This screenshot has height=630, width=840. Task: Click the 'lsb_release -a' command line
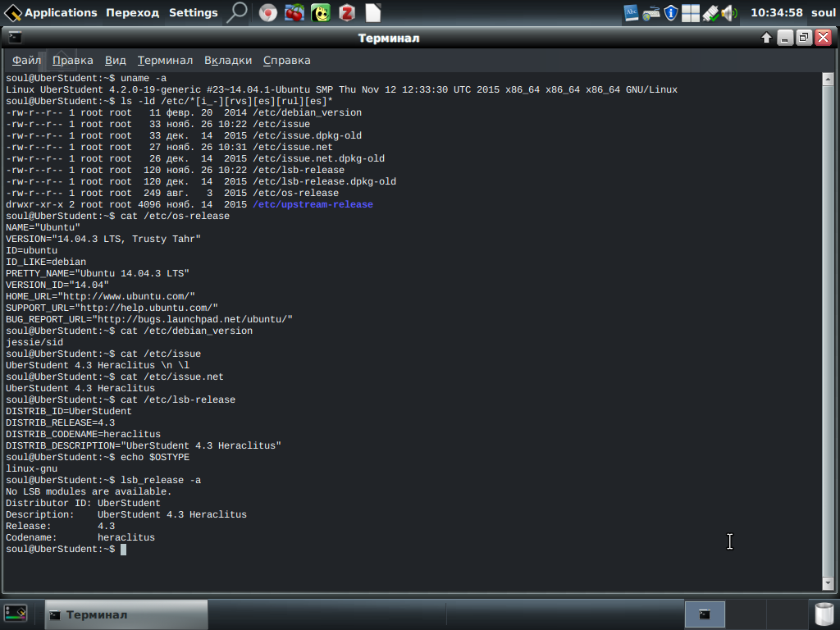(x=103, y=481)
